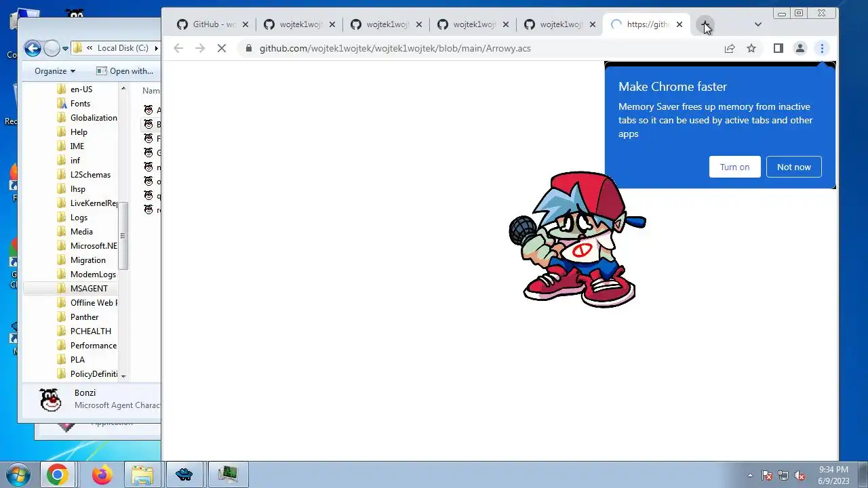Click the Boyfriend character with the microphone
The height and width of the screenshot is (488, 868).
click(x=577, y=239)
